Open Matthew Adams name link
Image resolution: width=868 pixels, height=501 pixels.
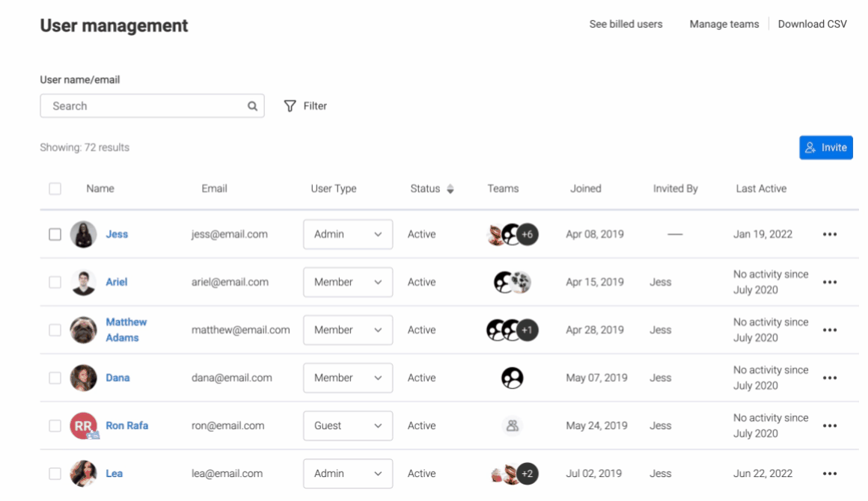(126, 330)
